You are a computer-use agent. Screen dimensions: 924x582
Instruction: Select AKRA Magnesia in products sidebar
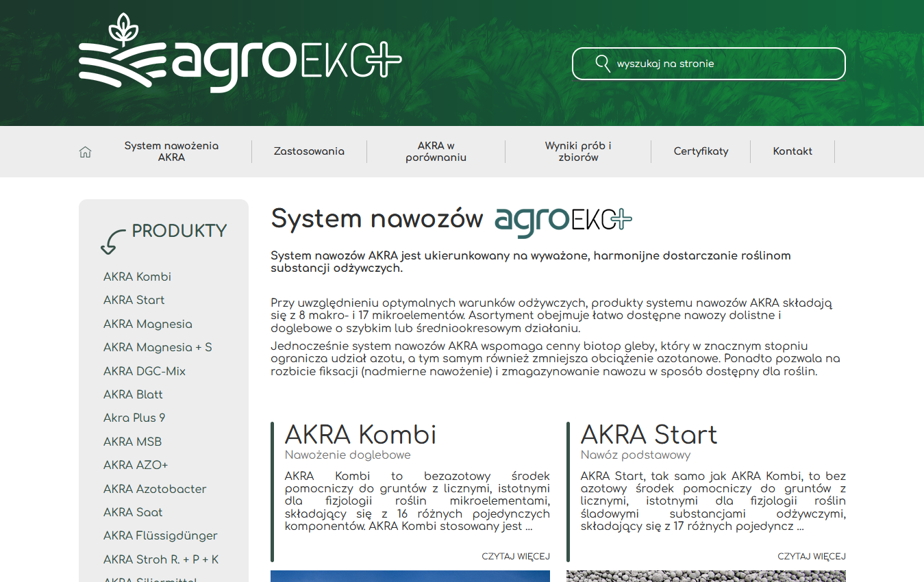pyautogui.click(x=147, y=324)
